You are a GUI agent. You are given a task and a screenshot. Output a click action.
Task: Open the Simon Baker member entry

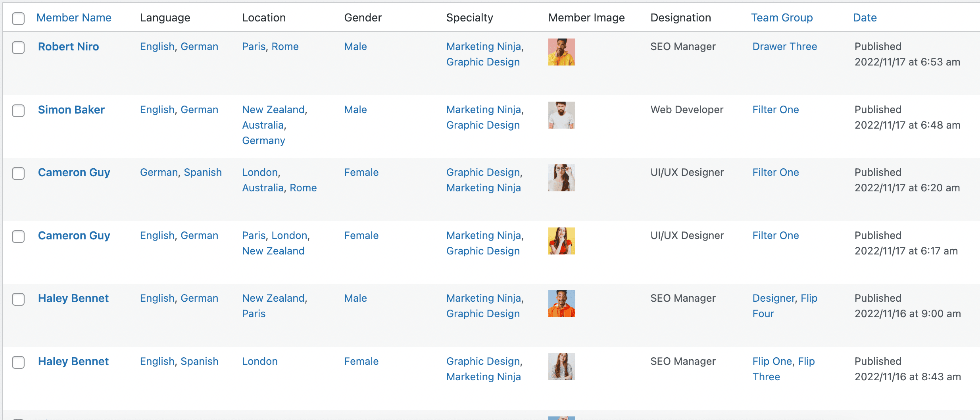(x=71, y=110)
